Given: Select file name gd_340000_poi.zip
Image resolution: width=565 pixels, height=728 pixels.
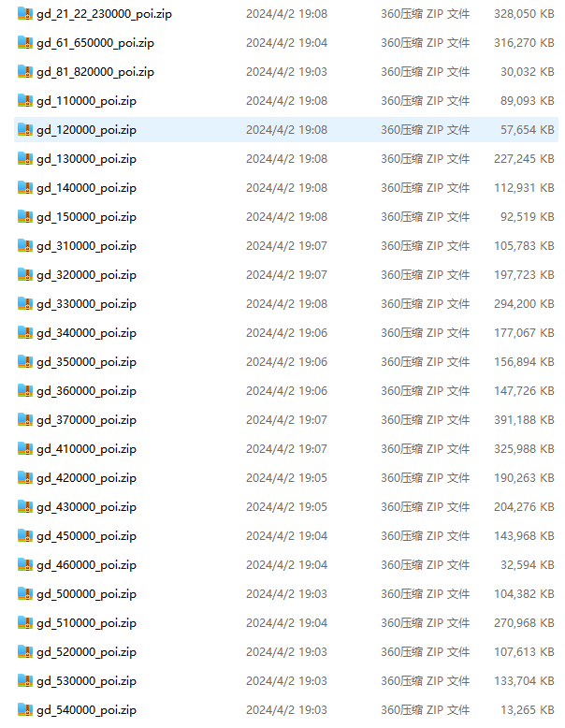Looking at the screenshot, I should click(87, 333).
